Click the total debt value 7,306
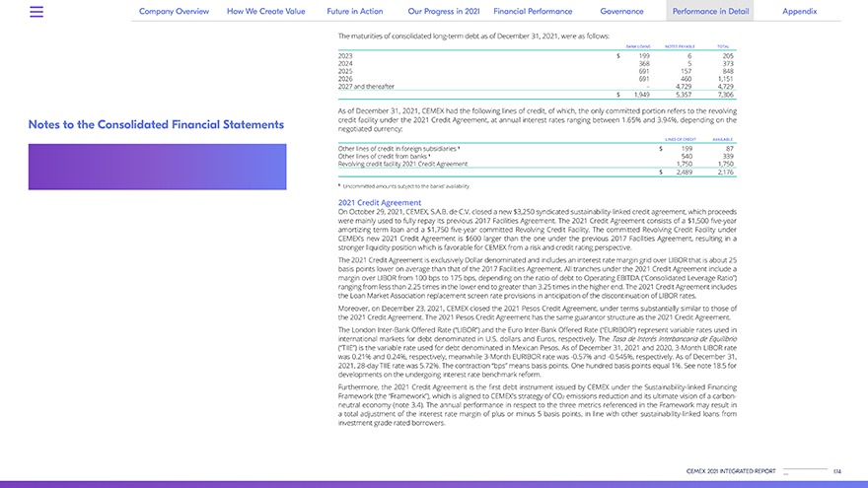The width and height of the screenshot is (868, 488). (x=724, y=95)
